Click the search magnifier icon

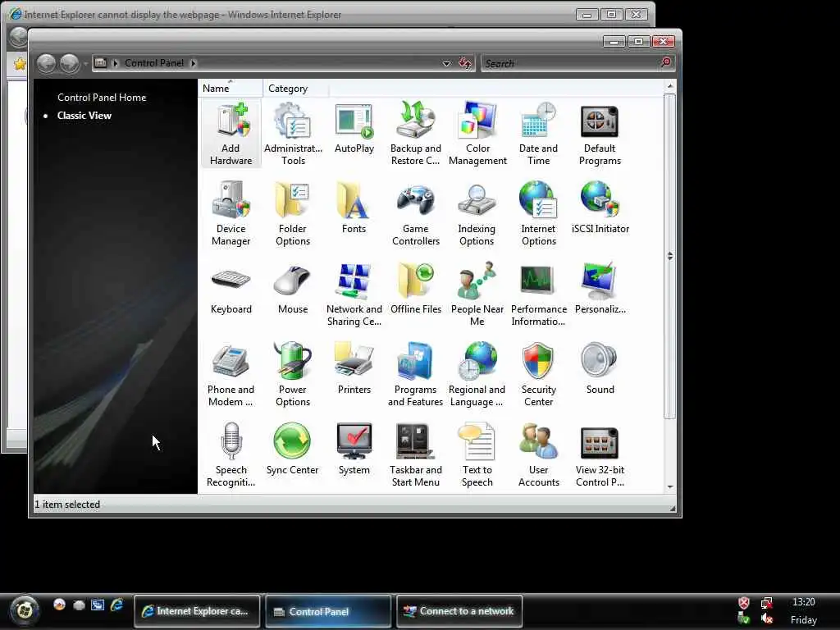pos(666,62)
